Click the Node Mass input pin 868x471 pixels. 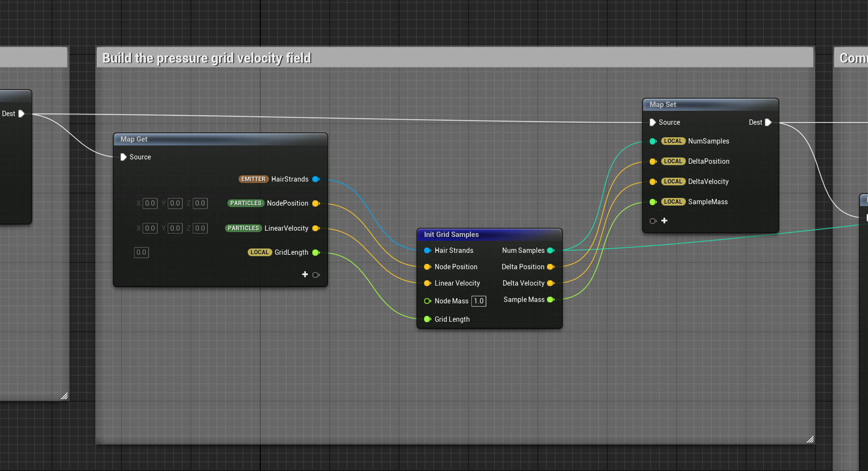[427, 301]
